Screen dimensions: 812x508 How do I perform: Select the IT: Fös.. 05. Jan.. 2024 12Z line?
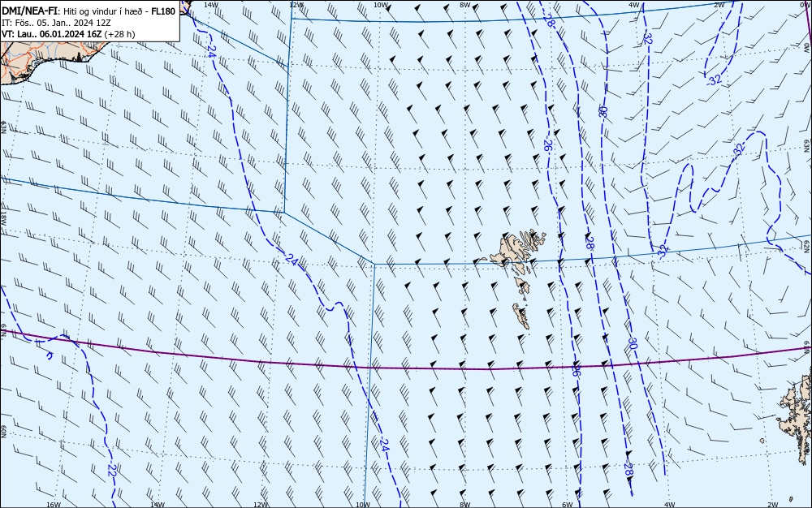[x=56, y=23]
